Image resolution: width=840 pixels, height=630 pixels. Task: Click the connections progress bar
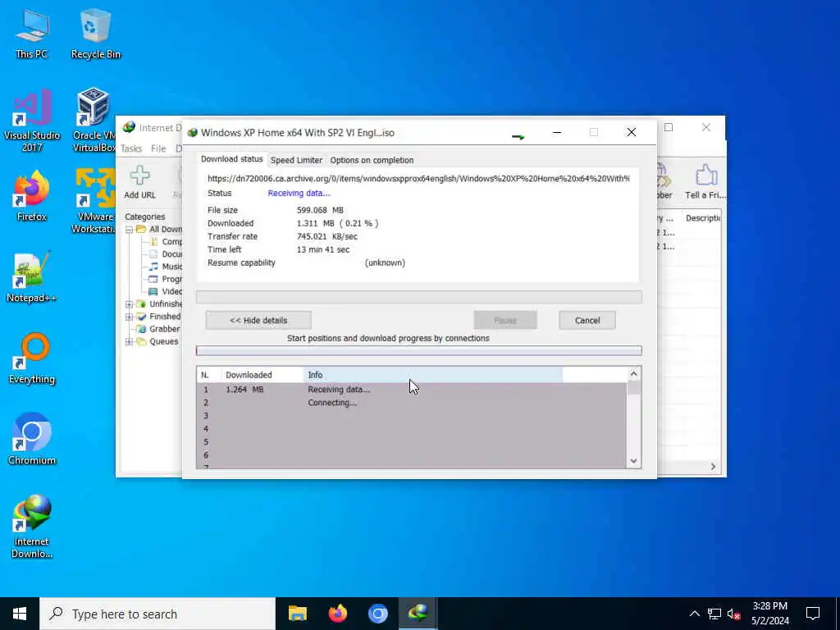(419, 350)
